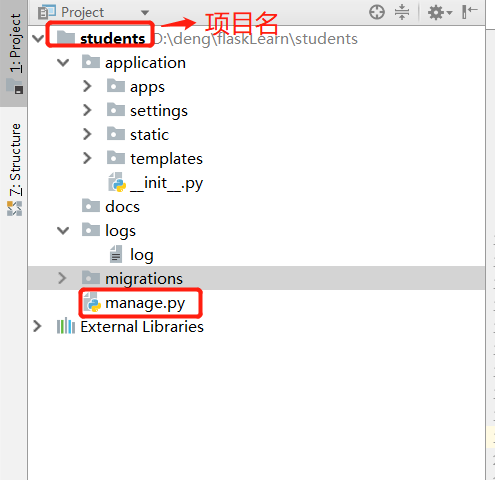Select External Libraries label
Image resolution: width=495 pixels, height=480 pixels.
(x=142, y=327)
